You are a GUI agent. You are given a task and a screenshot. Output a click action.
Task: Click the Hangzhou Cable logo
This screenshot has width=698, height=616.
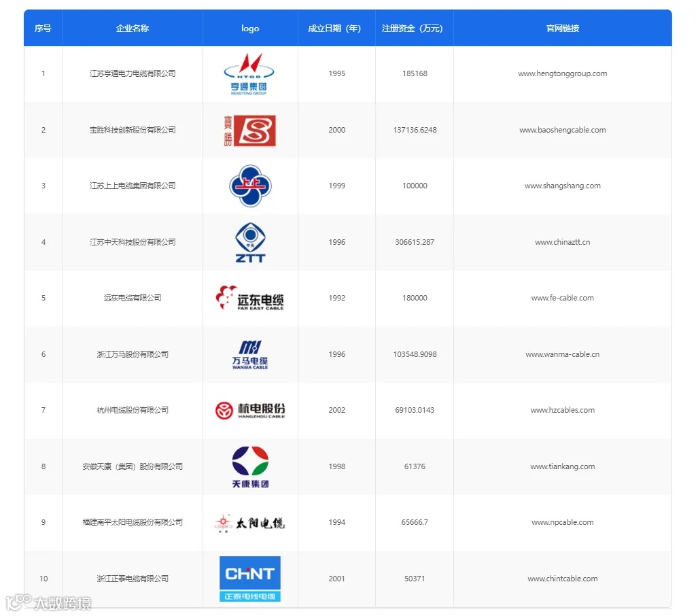[249, 410]
